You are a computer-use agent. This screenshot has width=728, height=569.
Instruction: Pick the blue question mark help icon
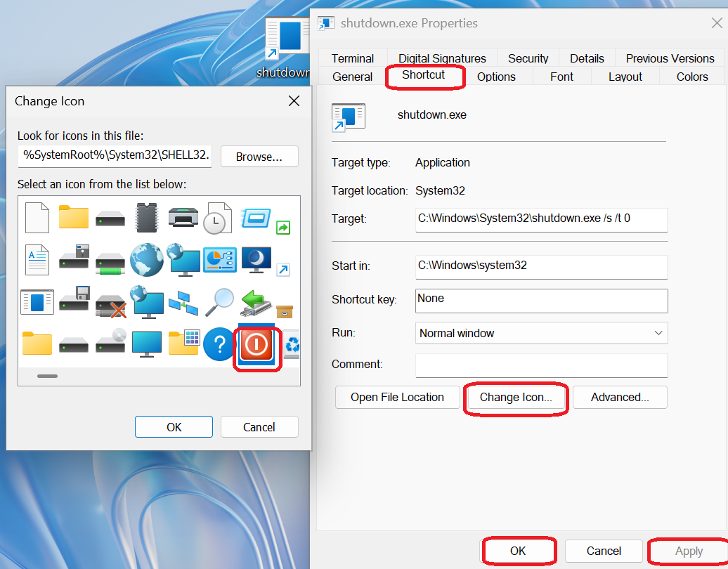coord(220,344)
